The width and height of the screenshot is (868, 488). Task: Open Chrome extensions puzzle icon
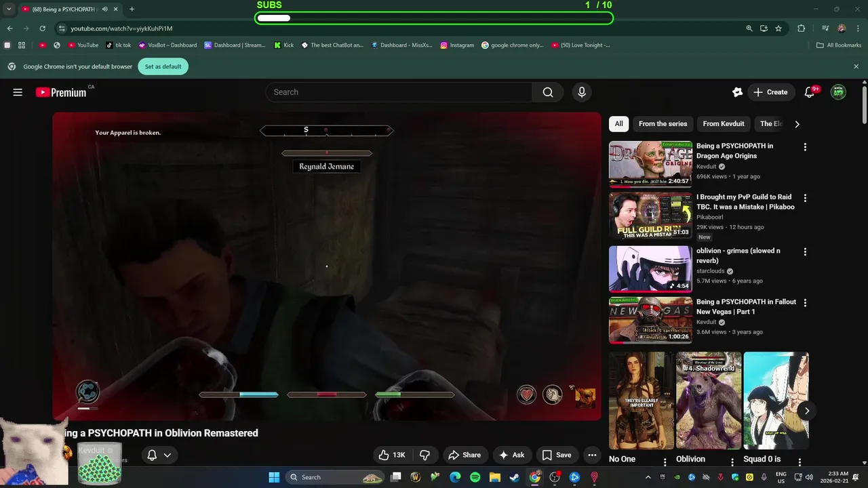[x=801, y=28]
